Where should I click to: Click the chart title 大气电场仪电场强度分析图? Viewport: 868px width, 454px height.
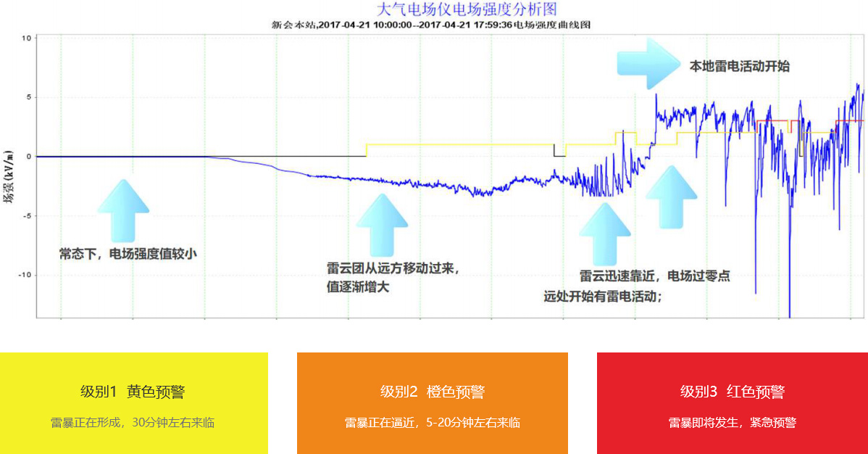click(x=467, y=9)
